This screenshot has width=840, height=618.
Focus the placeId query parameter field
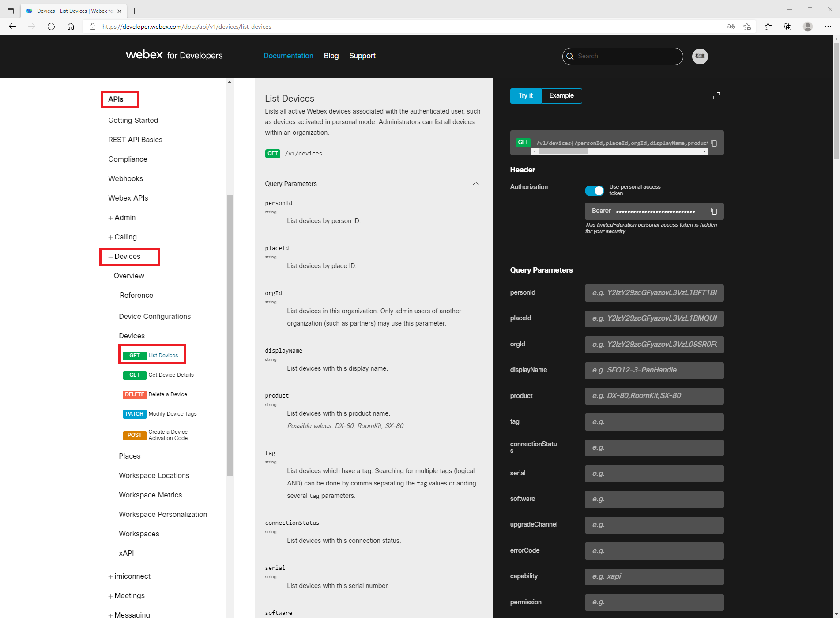click(654, 318)
